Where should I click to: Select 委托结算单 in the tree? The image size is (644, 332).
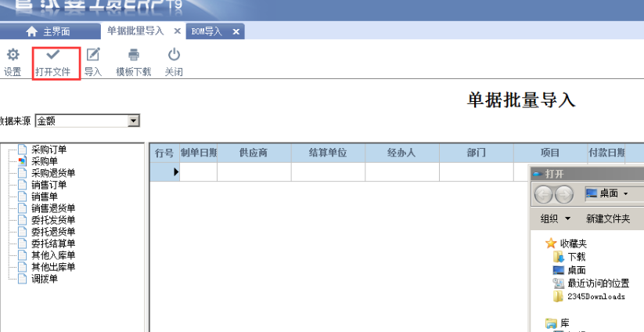pos(53,244)
